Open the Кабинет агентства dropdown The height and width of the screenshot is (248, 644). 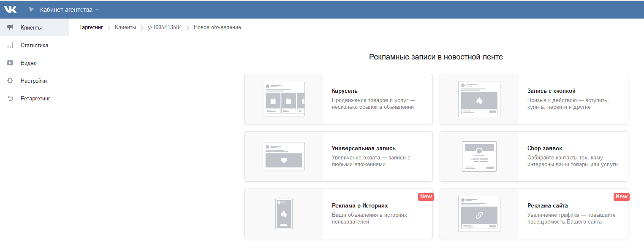click(69, 10)
